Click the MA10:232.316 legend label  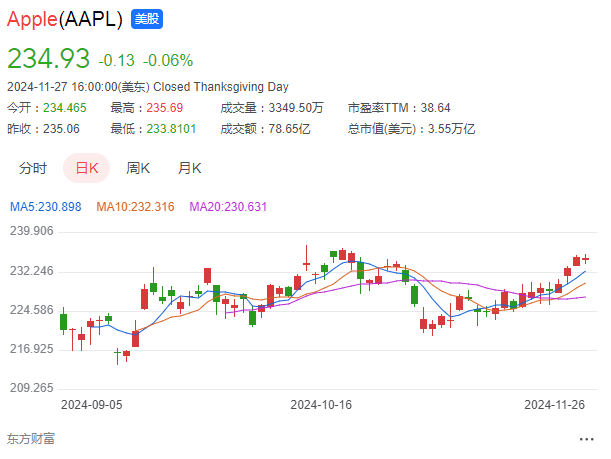pyautogui.click(x=135, y=207)
